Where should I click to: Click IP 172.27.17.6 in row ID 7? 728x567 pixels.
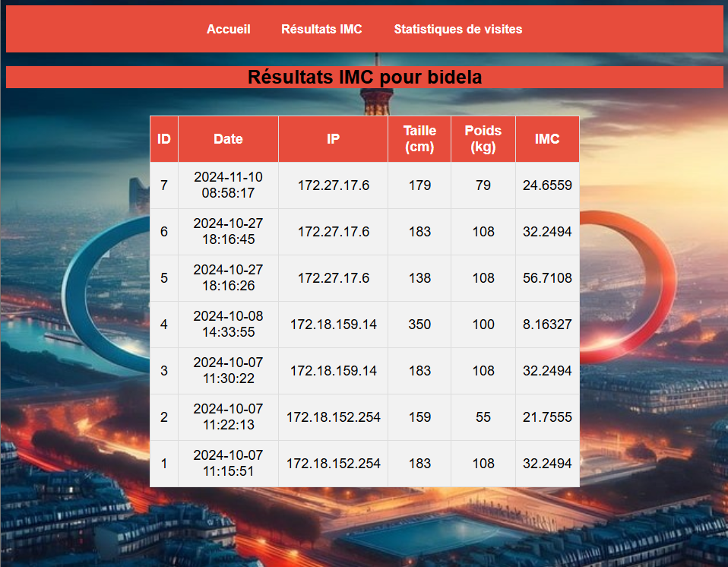[x=334, y=185]
